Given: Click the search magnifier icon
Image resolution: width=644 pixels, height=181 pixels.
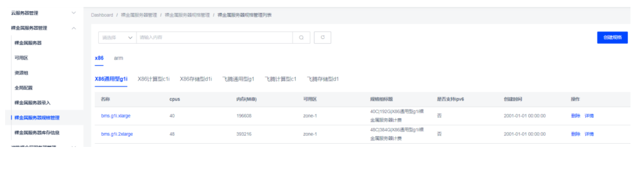Looking at the screenshot, I should [301, 38].
